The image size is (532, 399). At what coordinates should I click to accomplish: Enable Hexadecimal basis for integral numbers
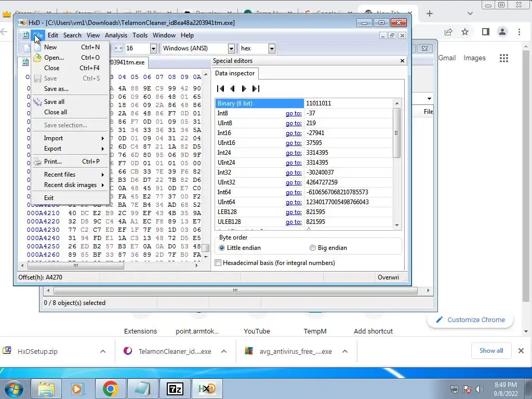tap(275, 262)
